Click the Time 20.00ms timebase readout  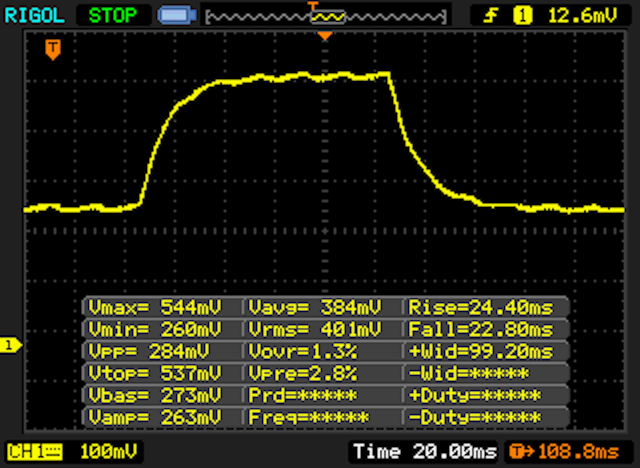pos(425,452)
